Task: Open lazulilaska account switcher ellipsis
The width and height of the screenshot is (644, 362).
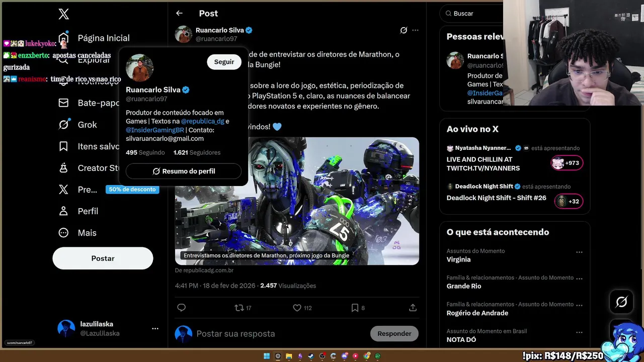Action: (155, 328)
